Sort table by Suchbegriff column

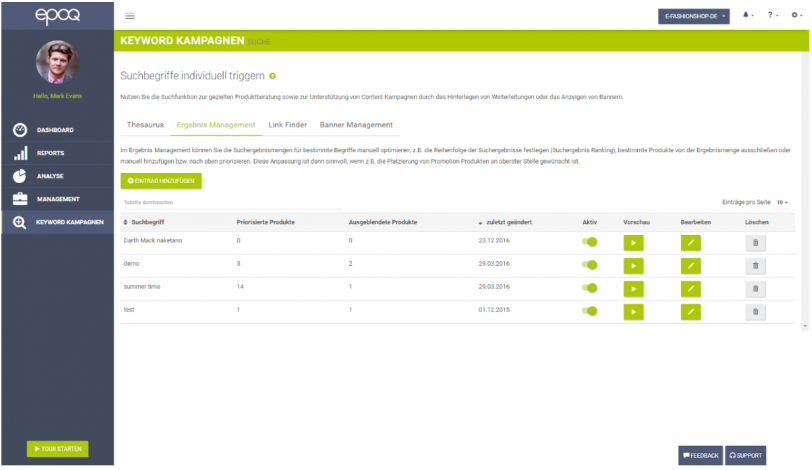coord(144,222)
